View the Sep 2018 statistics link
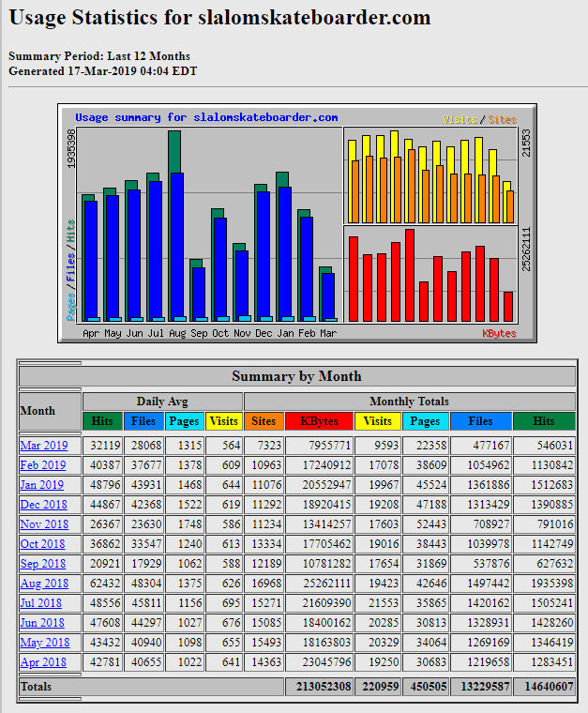Viewport: 588px width, 713px height. coord(43,564)
